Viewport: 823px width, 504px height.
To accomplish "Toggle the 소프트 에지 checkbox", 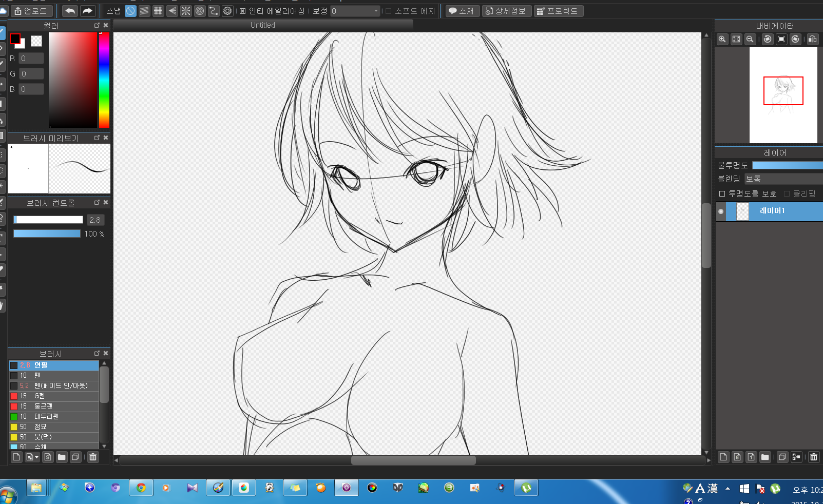I will tap(388, 11).
